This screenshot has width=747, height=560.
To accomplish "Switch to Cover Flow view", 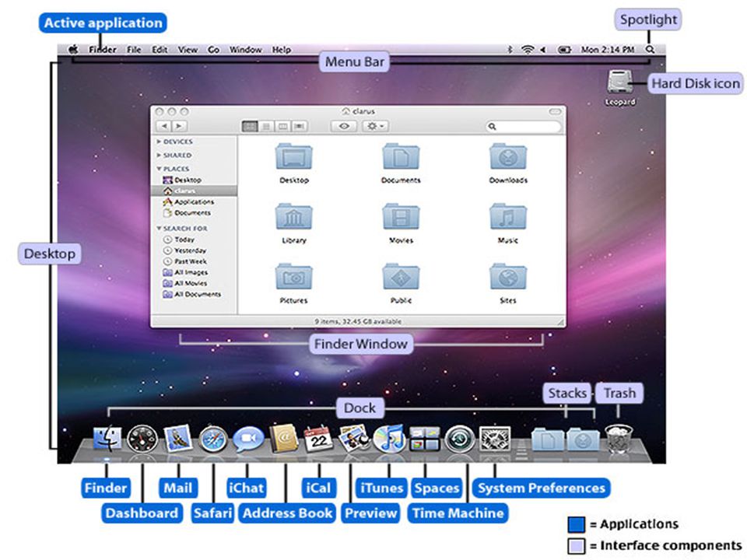I will point(300,126).
